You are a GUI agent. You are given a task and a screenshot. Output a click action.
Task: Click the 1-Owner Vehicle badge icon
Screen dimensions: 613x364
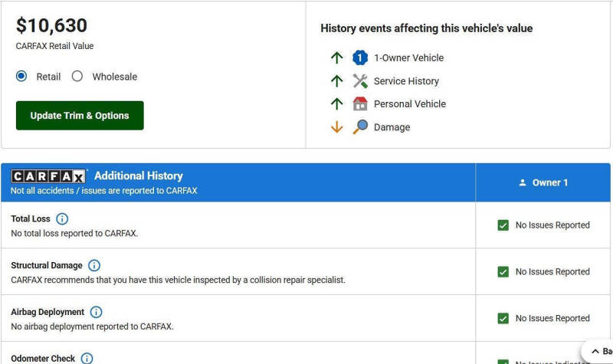tap(360, 58)
